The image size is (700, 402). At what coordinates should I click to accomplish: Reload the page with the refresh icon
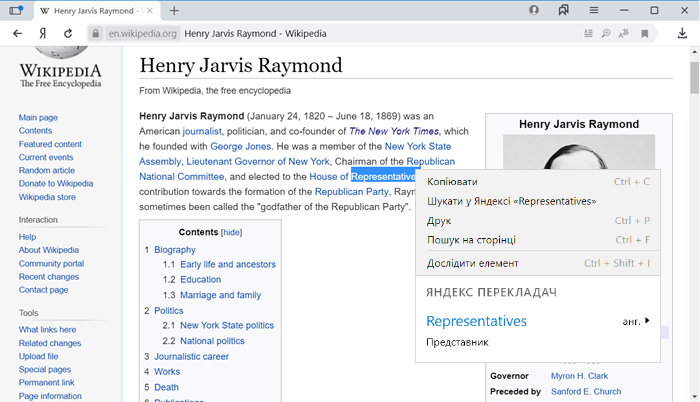[x=68, y=34]
